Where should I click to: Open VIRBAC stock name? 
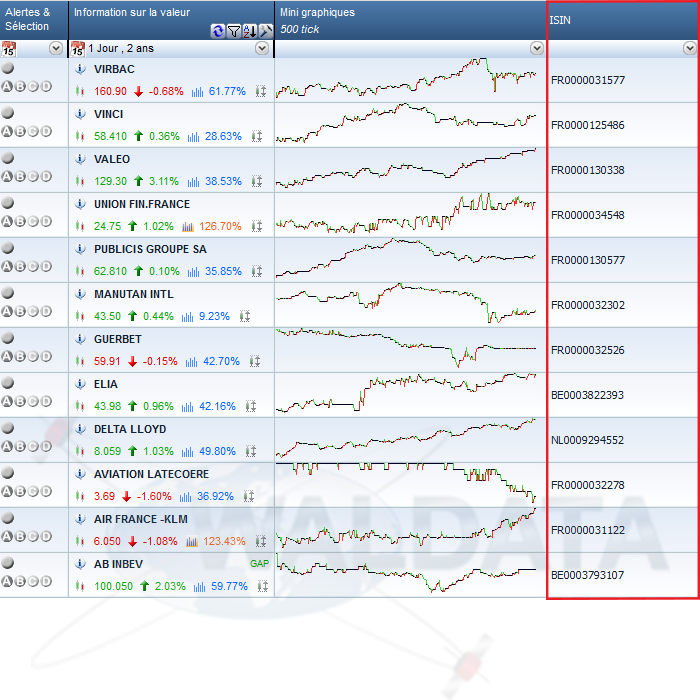(114, 69)
